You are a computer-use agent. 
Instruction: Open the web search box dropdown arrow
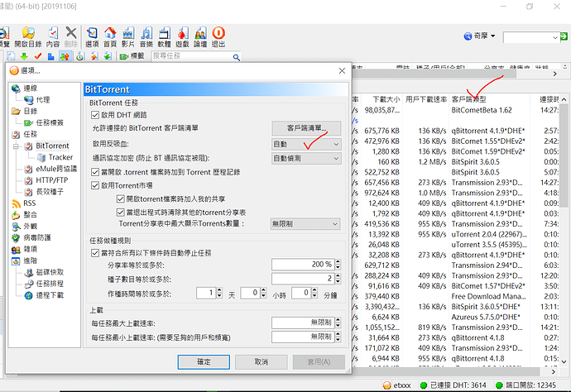tap(555, 37)
